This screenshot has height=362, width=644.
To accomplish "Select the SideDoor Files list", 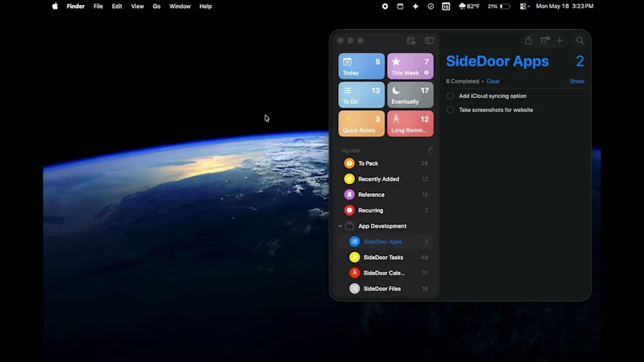I will (386, 289).
